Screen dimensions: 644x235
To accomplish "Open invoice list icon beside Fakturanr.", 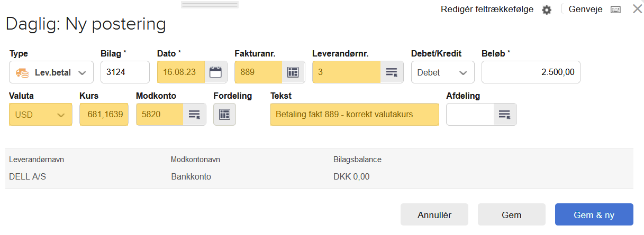I will tap(293, 72).
